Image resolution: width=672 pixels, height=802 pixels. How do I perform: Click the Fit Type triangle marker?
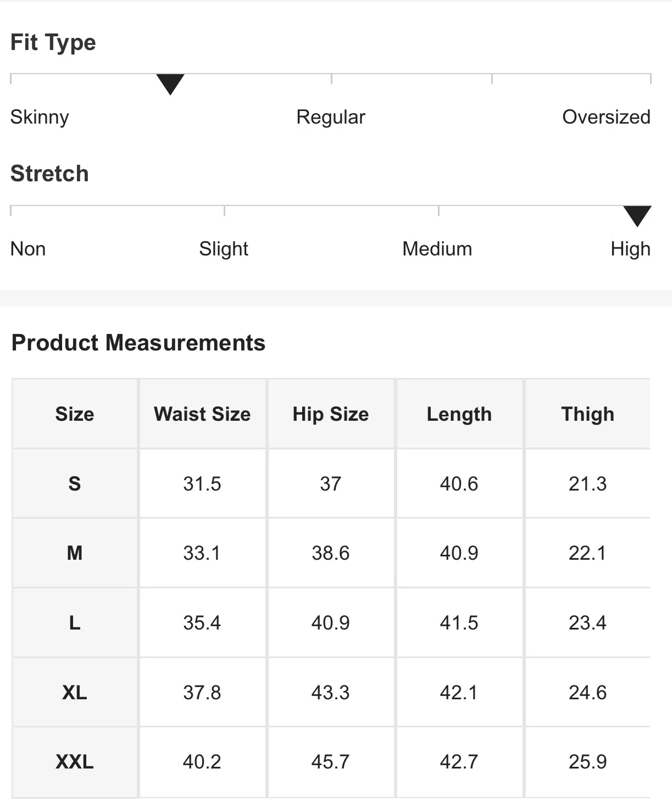click(170, 84)
